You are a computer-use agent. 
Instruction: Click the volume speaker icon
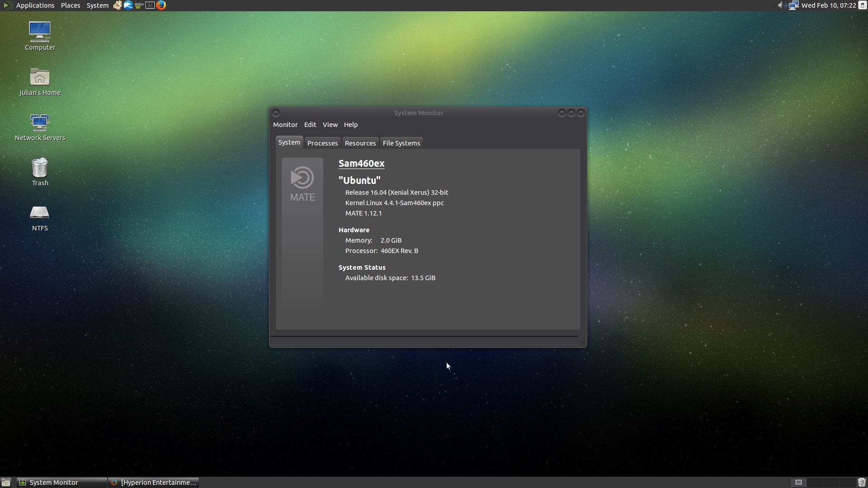[781, 5]
